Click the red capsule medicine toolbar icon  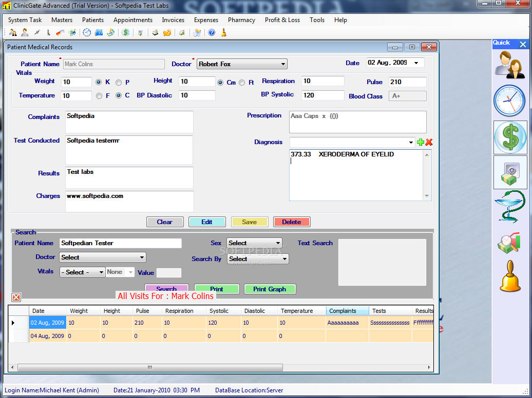click(60, 32)
